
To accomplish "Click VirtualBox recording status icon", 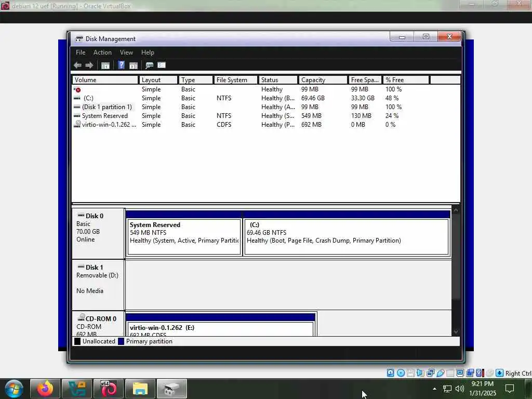I will tap(470, 373).
